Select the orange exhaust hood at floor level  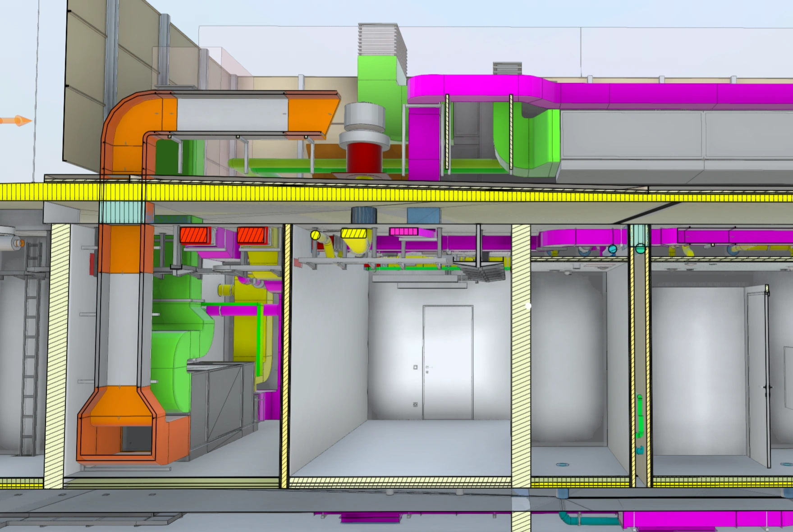133,426
